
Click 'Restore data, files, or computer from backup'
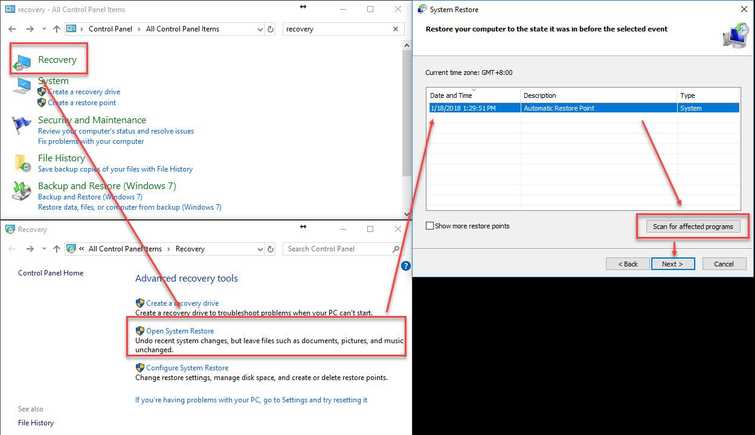coord(130,207)
